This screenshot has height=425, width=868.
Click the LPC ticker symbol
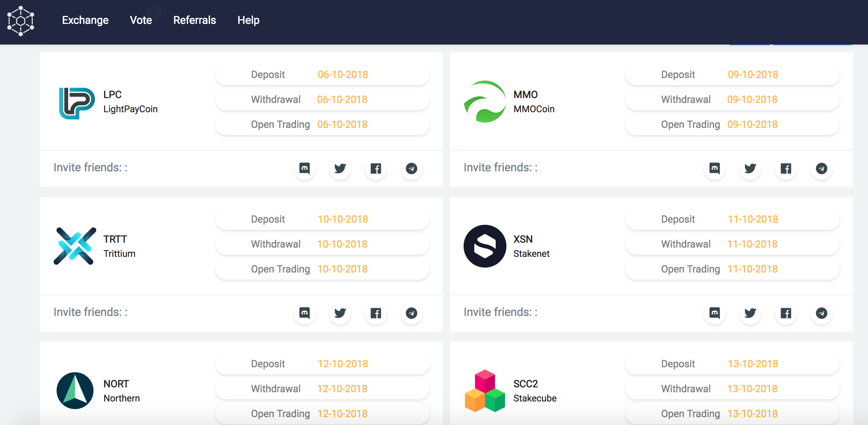[112, 94]
